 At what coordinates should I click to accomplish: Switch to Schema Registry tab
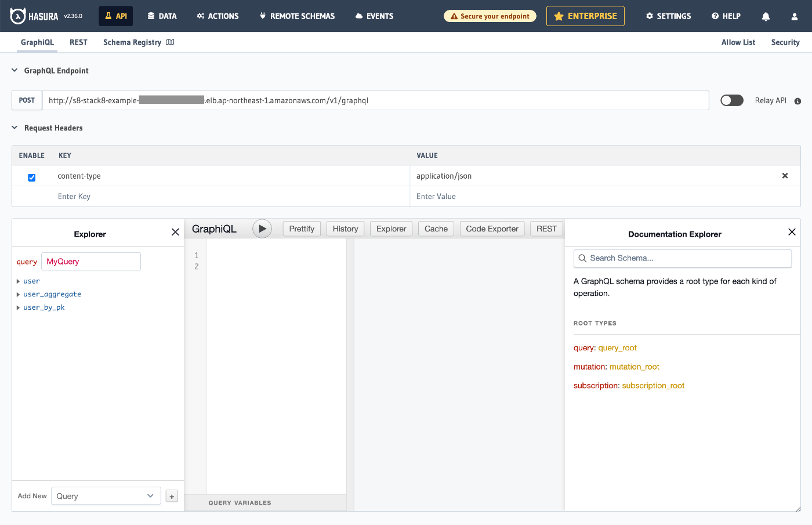132,42
